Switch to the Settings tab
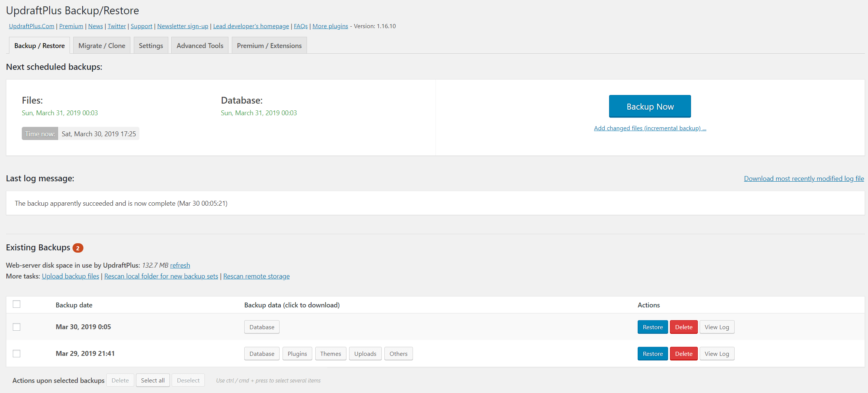The image size is (868, 393). 151,46
